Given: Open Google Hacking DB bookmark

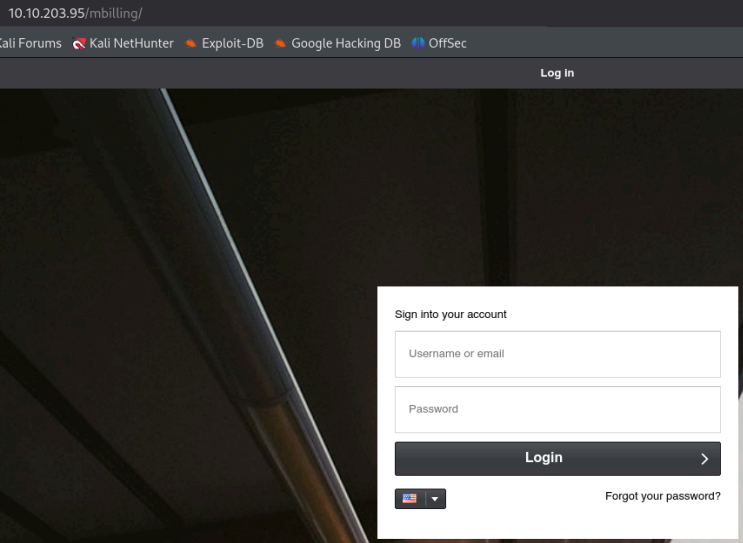Looking at the screenshot, I should pyautogui.click(x=338, y=43).
